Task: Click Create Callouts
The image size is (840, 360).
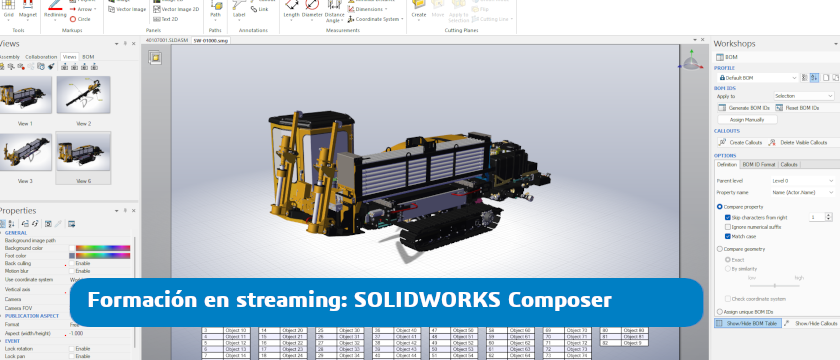Action: (x=740, y=142)
